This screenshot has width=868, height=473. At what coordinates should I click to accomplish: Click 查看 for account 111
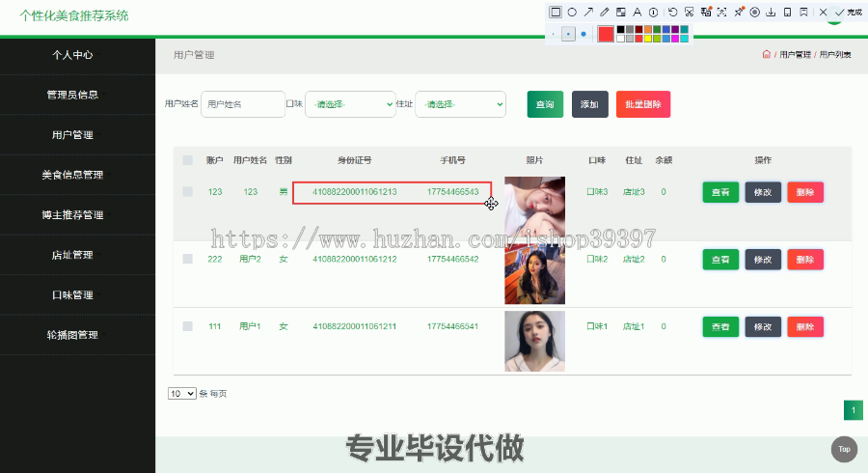click(x=720, y=327)
